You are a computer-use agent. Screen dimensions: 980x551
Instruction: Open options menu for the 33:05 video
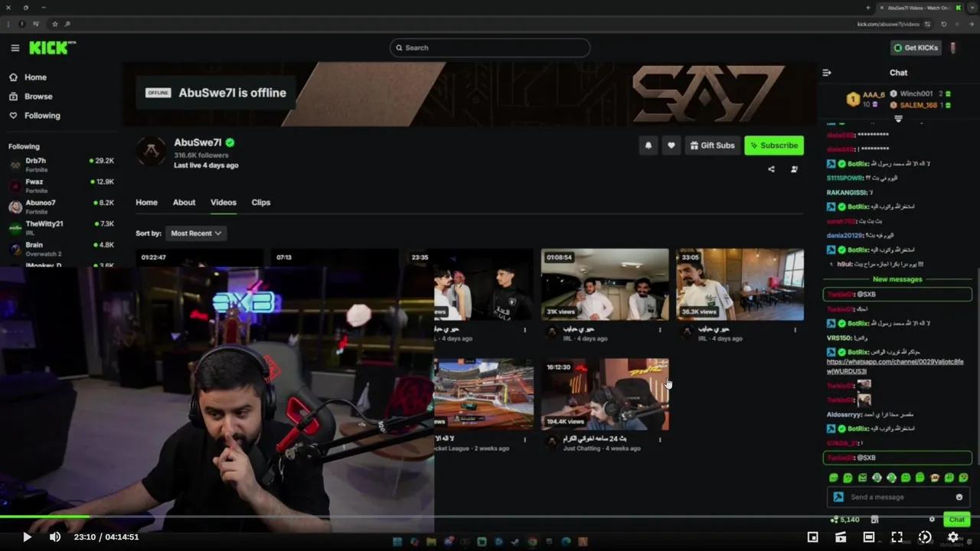tap(795, 330)
